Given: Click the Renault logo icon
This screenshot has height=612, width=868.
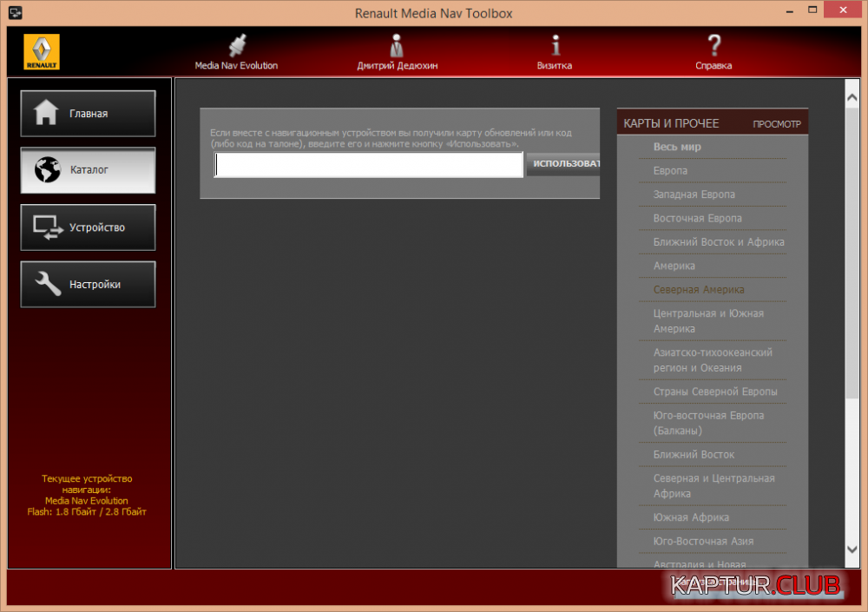Looking at the screenshot, I should coord(42,51).
